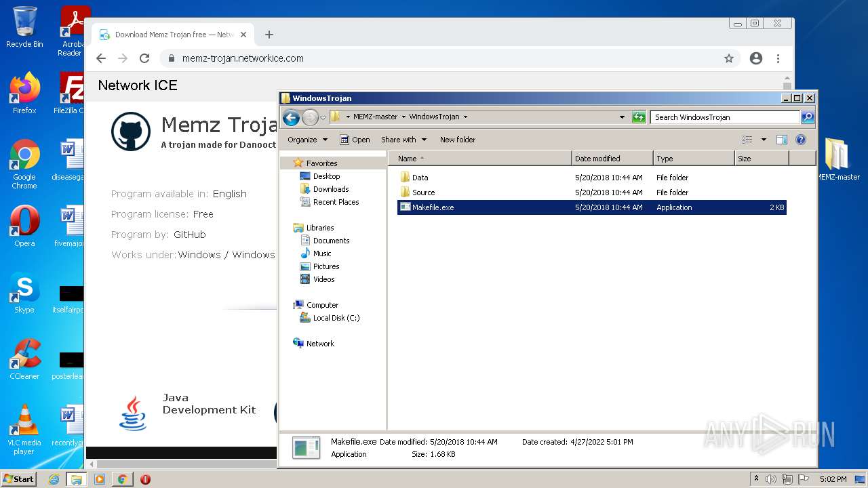Open Opera desktop icon
This screenshot has height=488, width=868.
pos(24,226)
